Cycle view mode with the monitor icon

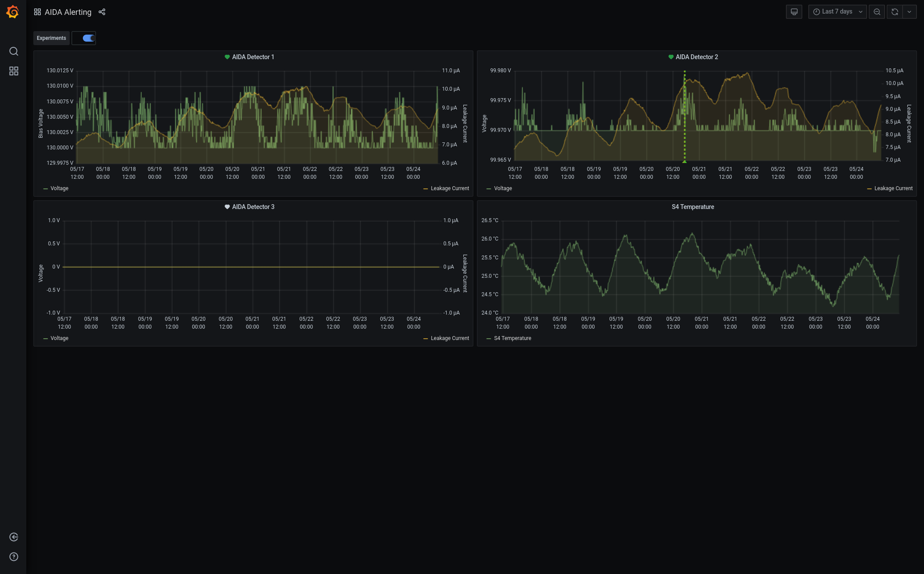pyautogui.click(x=794, y=12)
